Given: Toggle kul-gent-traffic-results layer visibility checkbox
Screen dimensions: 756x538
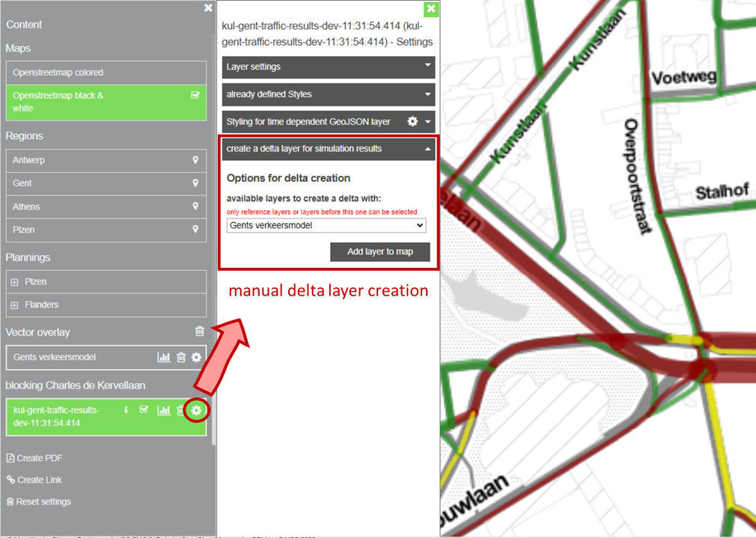Looking at the screenshot, I should pos(144,409).
